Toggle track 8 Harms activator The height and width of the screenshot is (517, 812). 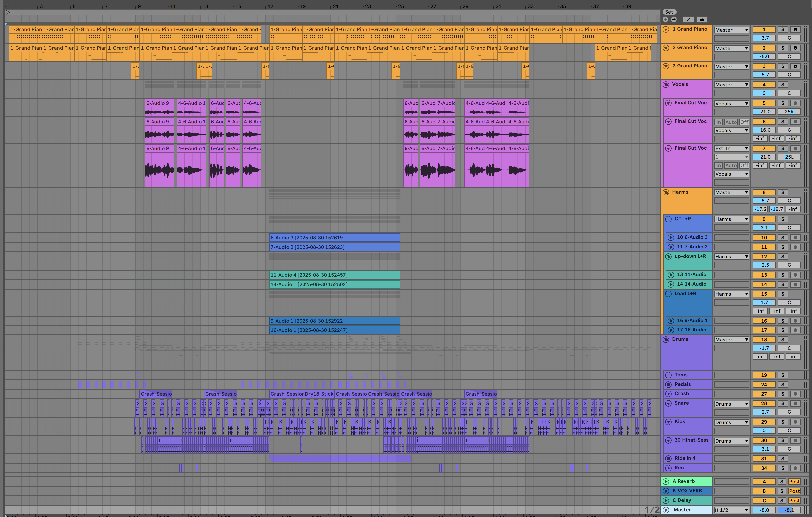coord(764,192)
